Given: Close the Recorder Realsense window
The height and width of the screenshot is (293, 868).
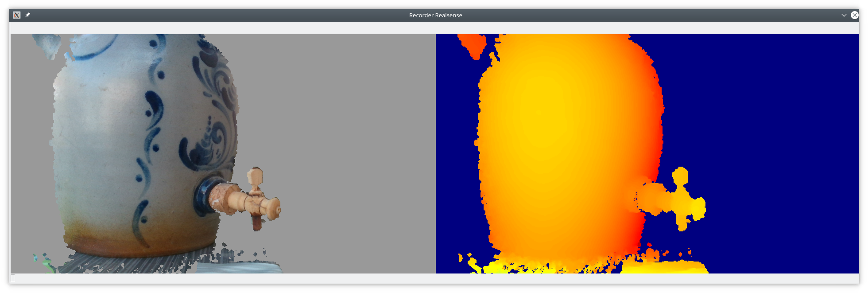Looking at the screenshot, I should (x=855, y=15).
